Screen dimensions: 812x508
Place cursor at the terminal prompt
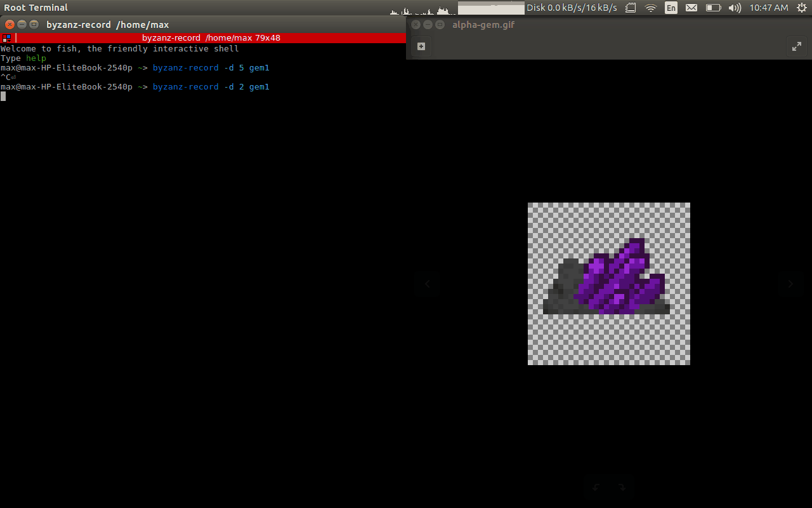click(x=3, y=96)
